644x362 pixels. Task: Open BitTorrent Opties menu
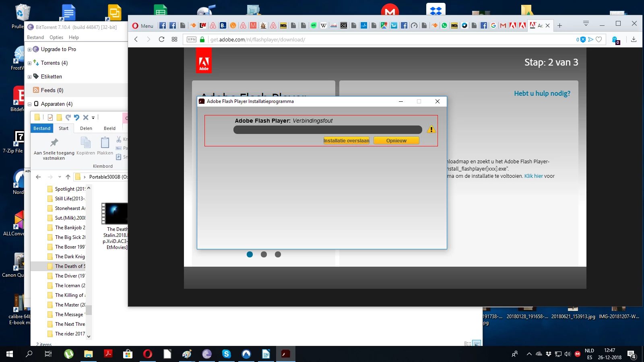56,37
